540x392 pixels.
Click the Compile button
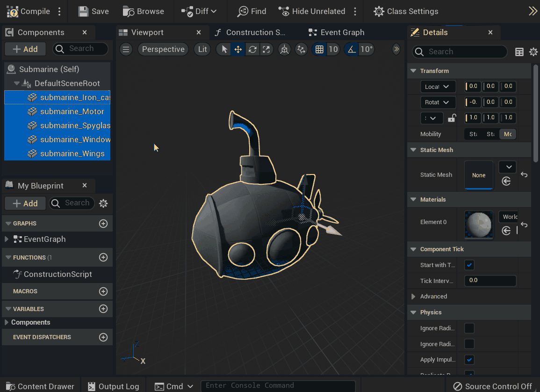(29, 11)
